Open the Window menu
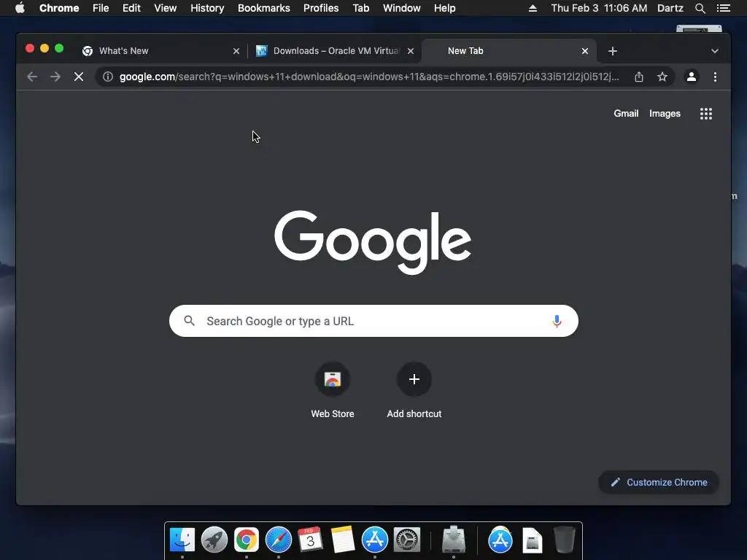 (402, 8)
